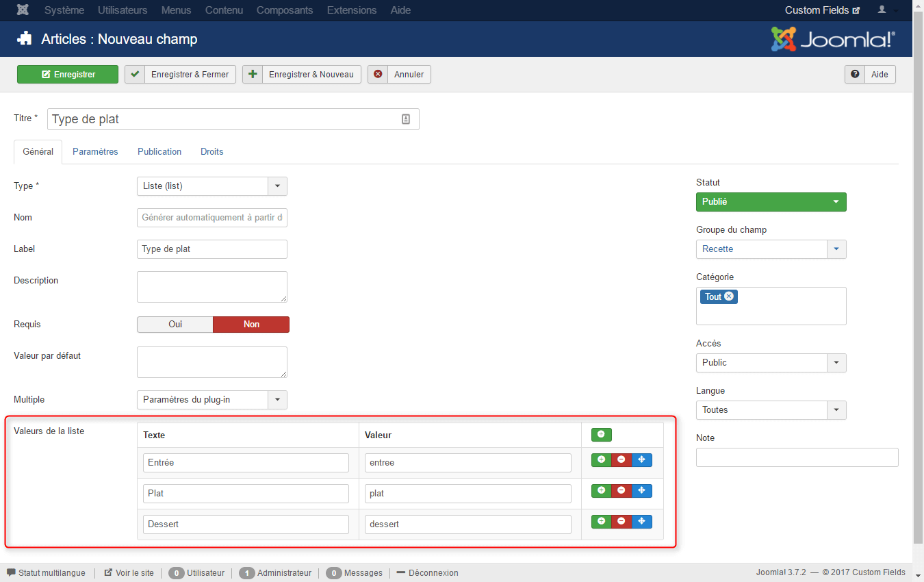Add a new row via header plus button
The image size is (924, 582).
click(601, 434)
